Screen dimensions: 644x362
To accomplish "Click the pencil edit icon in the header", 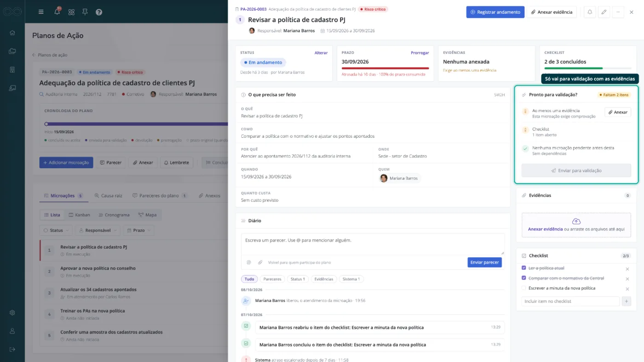I will tap(604, 12).
